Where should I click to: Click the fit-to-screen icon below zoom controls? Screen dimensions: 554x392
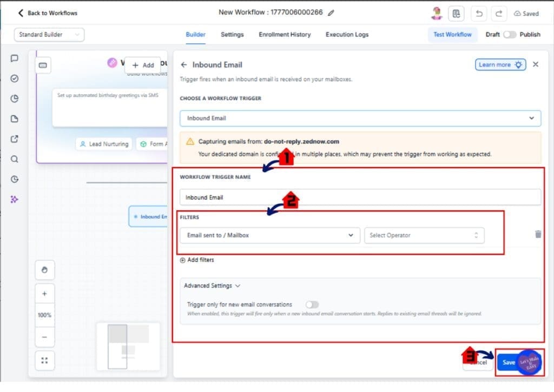[44, 360]
